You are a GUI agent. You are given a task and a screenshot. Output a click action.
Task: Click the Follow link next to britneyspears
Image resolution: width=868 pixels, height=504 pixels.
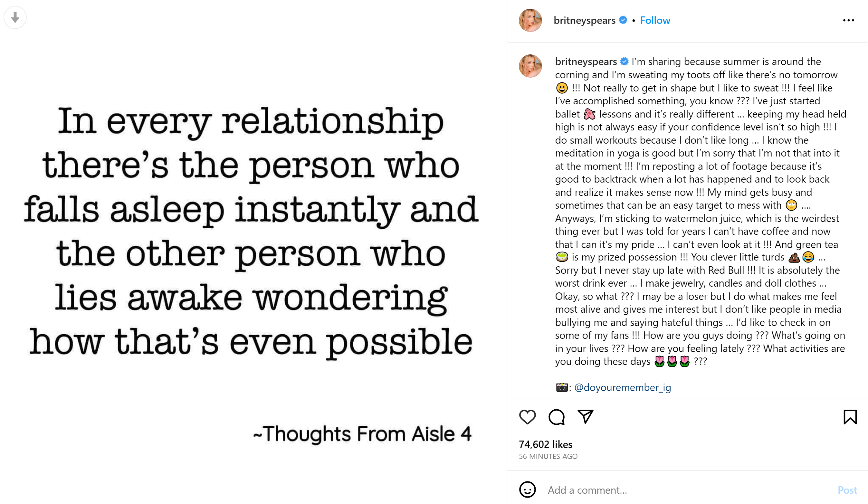[x=655, y=20]
